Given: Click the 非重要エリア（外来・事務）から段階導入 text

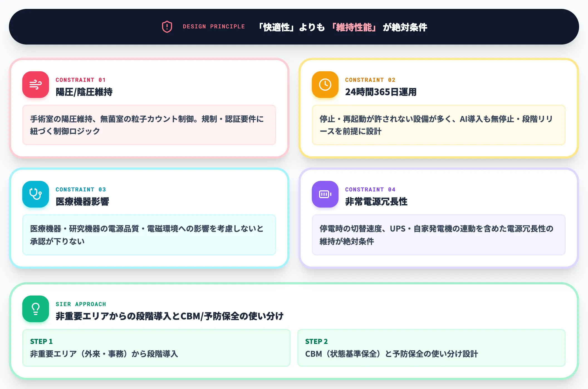Looking at the screenshot, I should (104, 354).
